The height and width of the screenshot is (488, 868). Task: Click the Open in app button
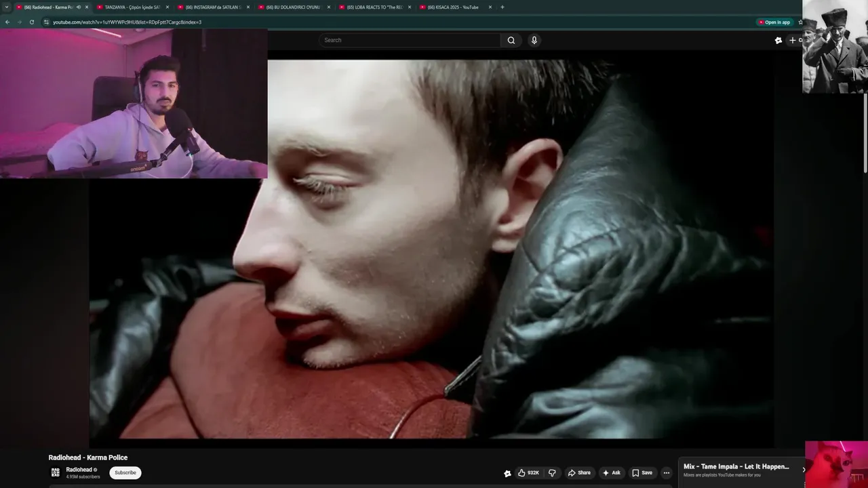[774, 22]
